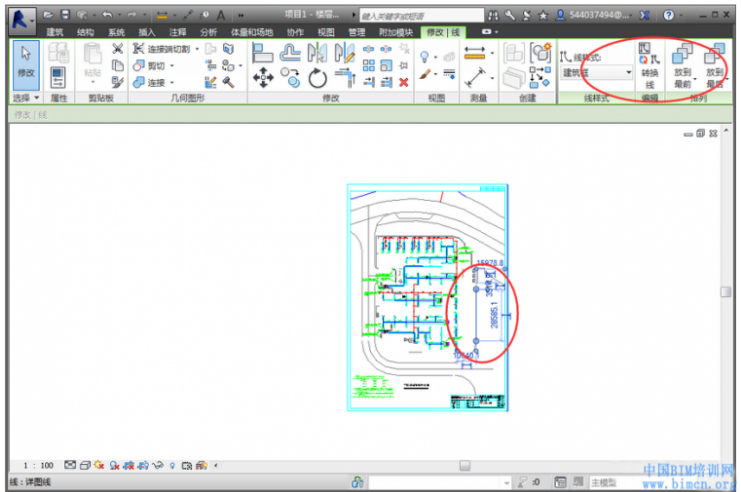Click the Copy to clipboard icon
741x492 pixels.
point(118,66)
